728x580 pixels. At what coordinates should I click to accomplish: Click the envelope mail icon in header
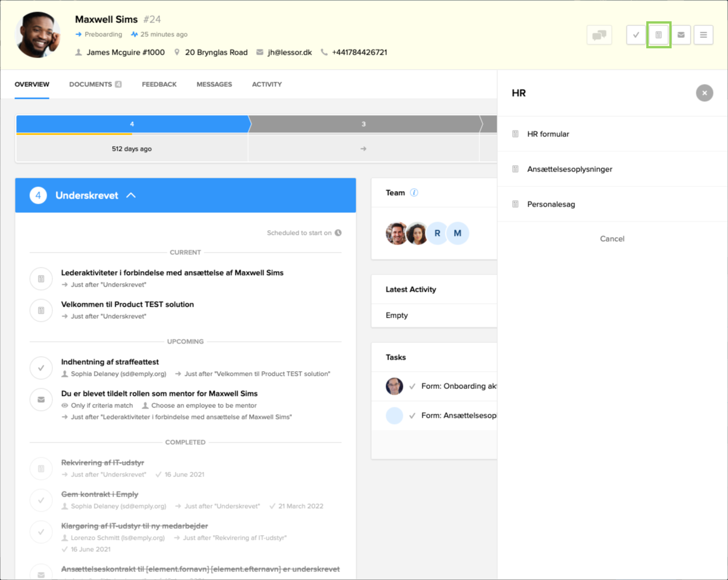[x=681, y=35]
